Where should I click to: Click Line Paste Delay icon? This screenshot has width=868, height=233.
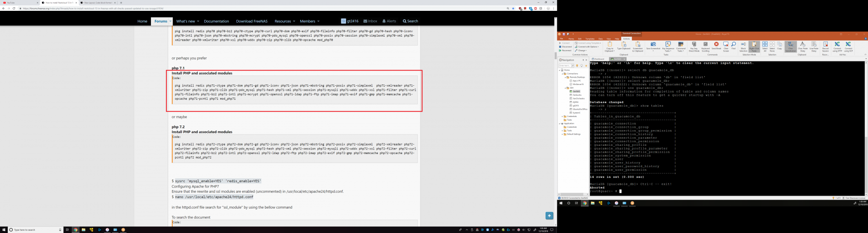coord(814,44)
